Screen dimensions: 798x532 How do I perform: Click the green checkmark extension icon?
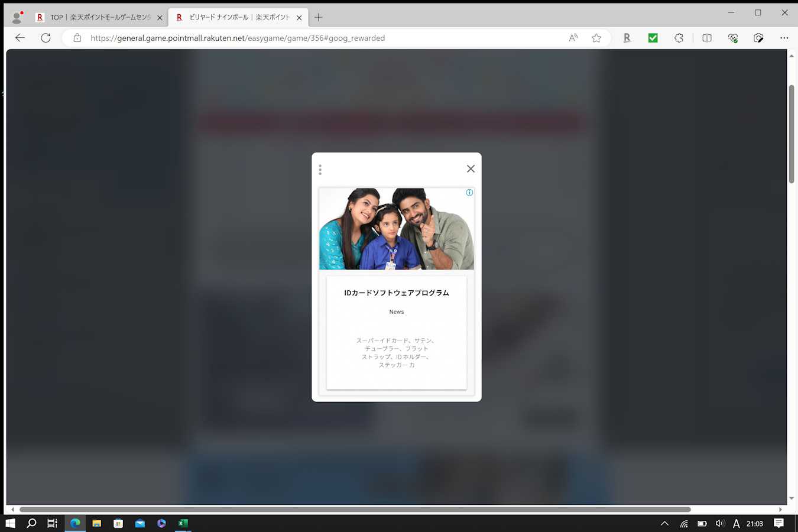(x=653, y=38)
